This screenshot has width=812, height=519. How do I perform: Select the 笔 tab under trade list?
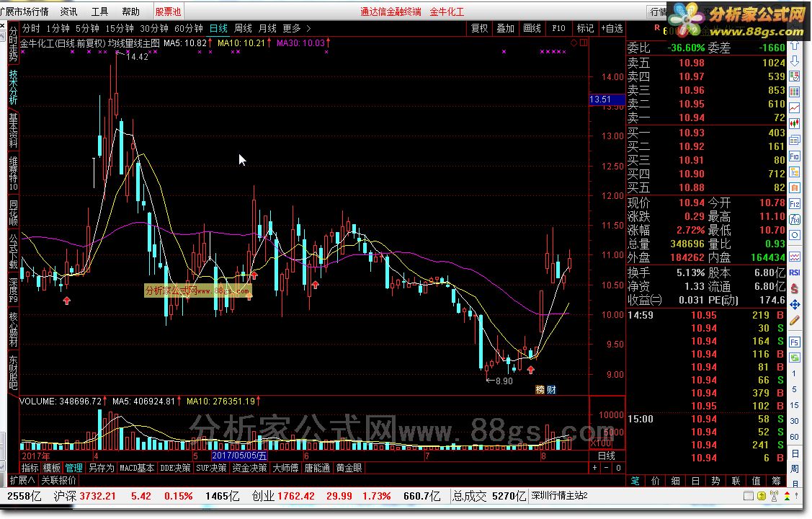635,481
